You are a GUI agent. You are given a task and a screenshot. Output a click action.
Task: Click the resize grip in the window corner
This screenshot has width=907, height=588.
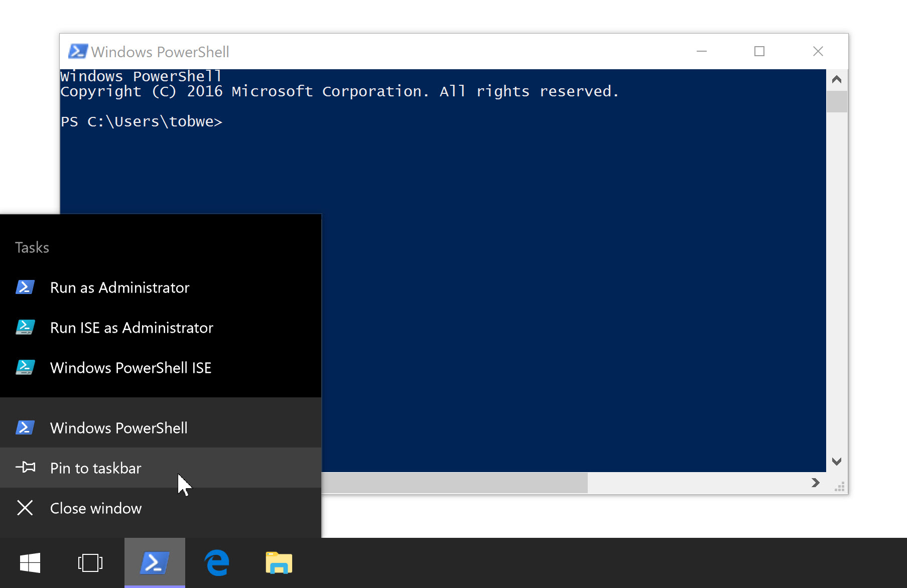pos(839,486)
